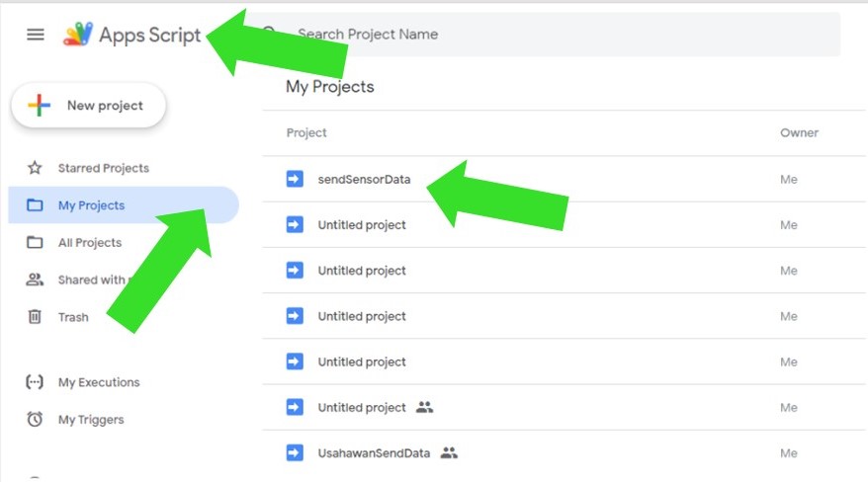Click the Project column header
Screen dimensions: 868x482
click(306, 132)
